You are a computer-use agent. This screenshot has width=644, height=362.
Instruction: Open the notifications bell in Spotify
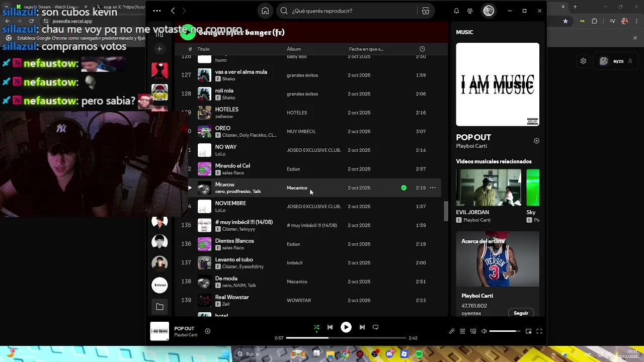click(456, 11)
